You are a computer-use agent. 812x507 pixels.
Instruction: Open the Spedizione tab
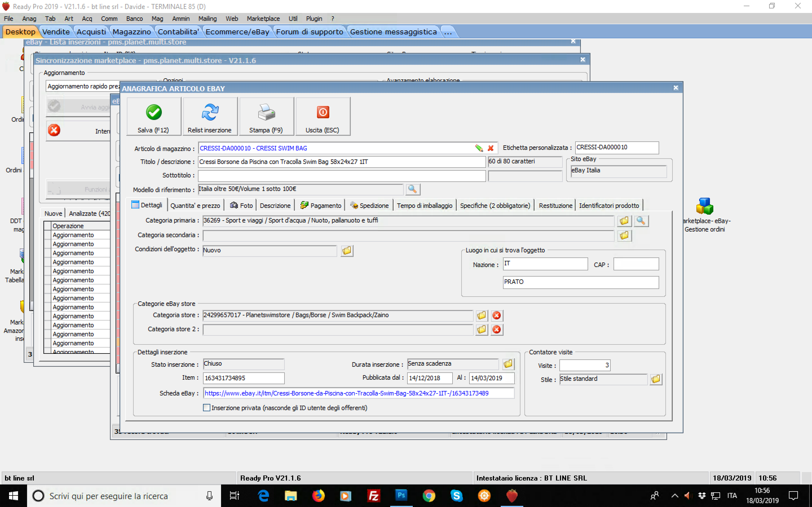click(x=369, y=206)
